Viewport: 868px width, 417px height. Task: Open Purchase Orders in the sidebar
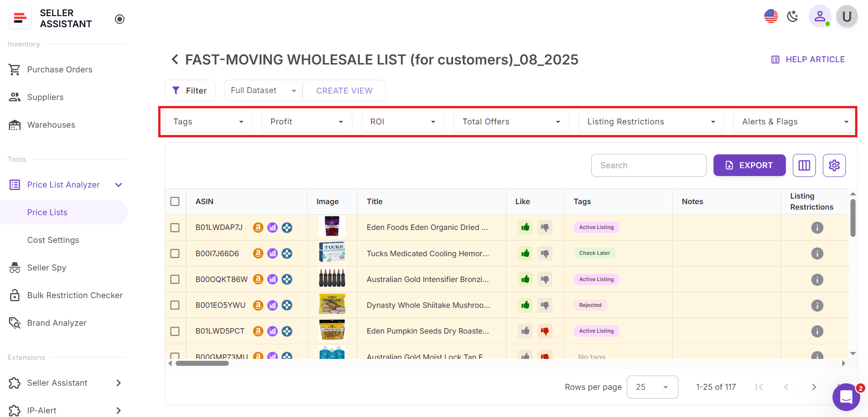tap(59, 70)
